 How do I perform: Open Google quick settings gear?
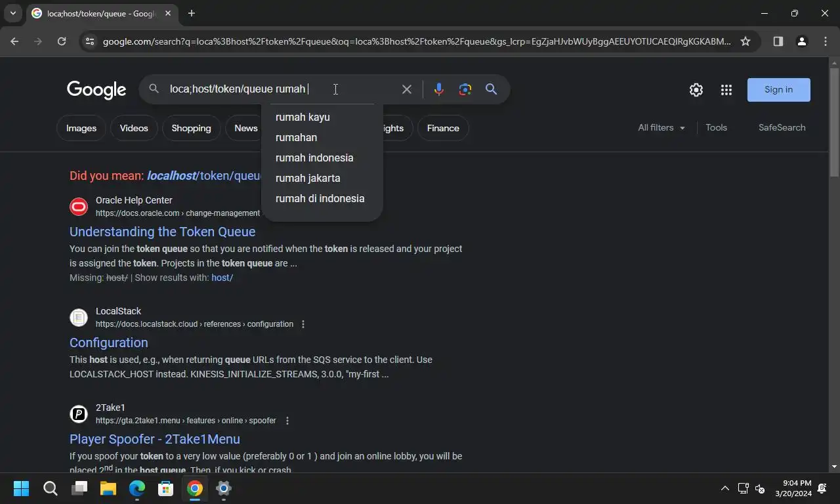coord(696,90)
